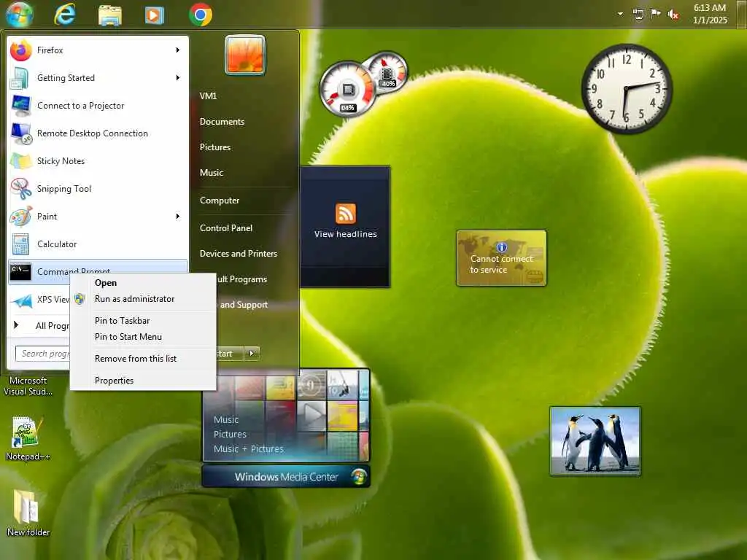747x560 pixels.
Task: Click the weather gadget info icon
Action: [502, 247]
